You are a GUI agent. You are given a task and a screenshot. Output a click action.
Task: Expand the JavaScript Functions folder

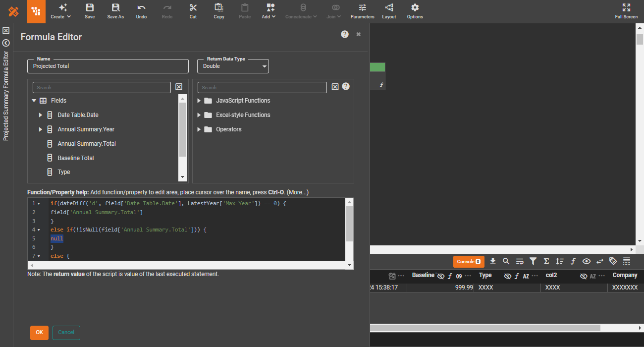click(199, 101)
